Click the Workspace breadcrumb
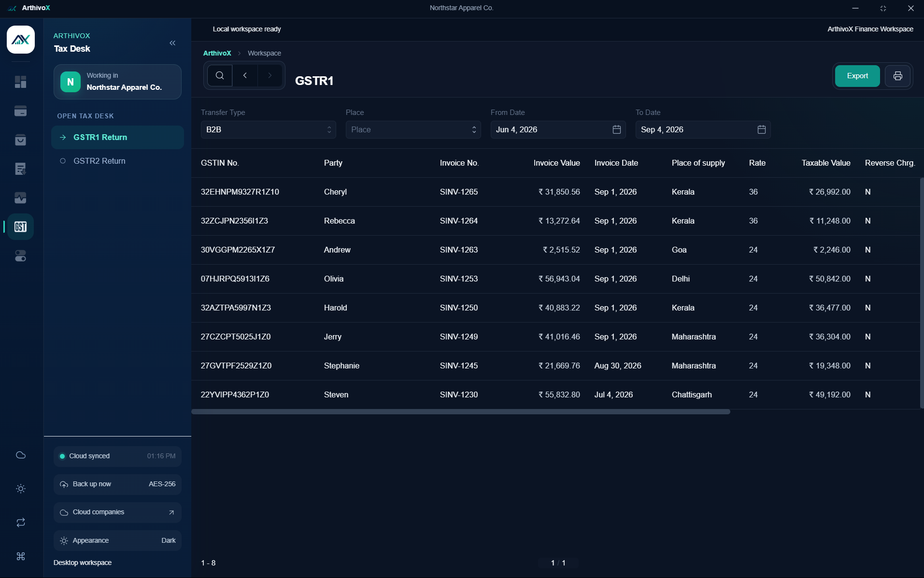924x578 pixels. [x=264, y=53]
